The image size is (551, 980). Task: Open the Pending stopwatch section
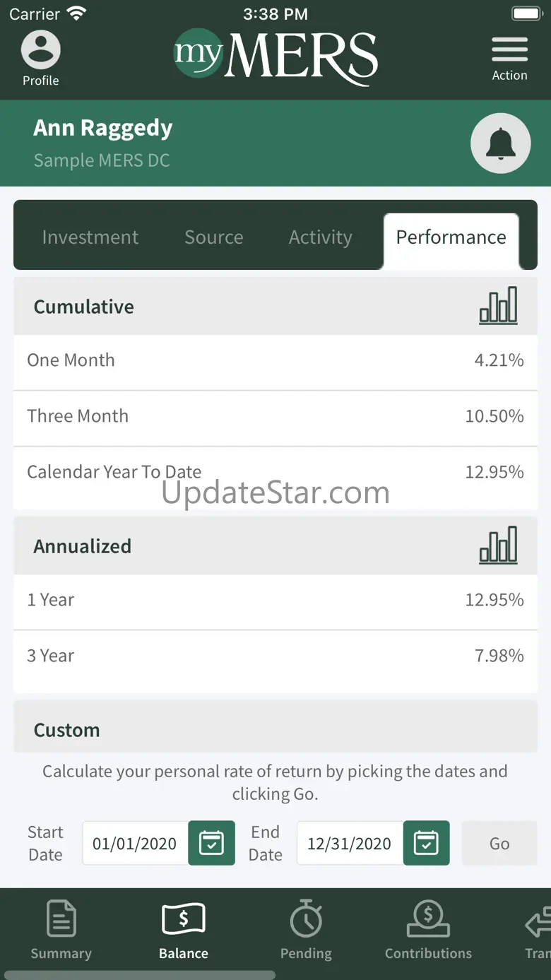click(306, 928)
